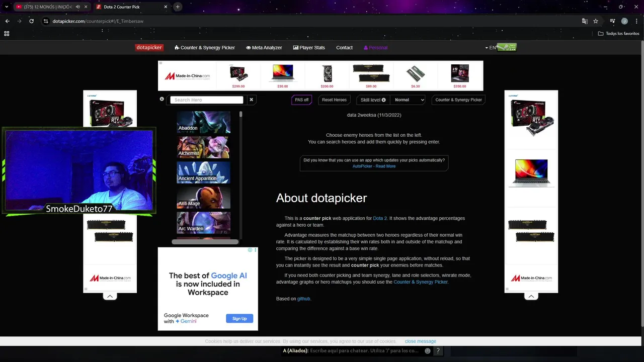Open the Contact nav item

click(x=344, y=47)
